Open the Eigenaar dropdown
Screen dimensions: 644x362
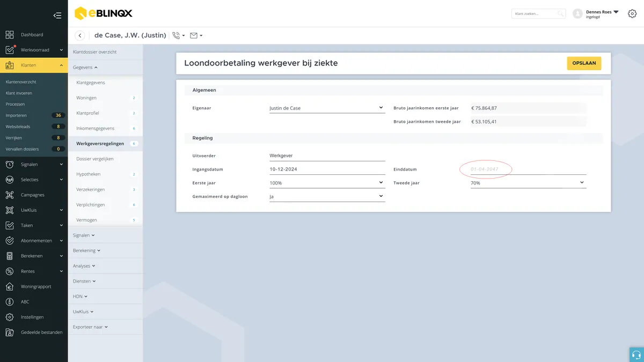[327, 108]
